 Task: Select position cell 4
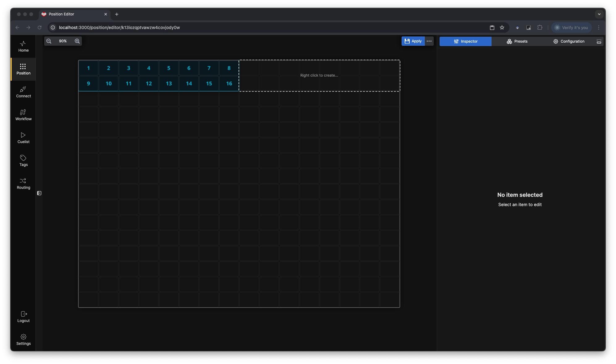[x=149, y=68]
